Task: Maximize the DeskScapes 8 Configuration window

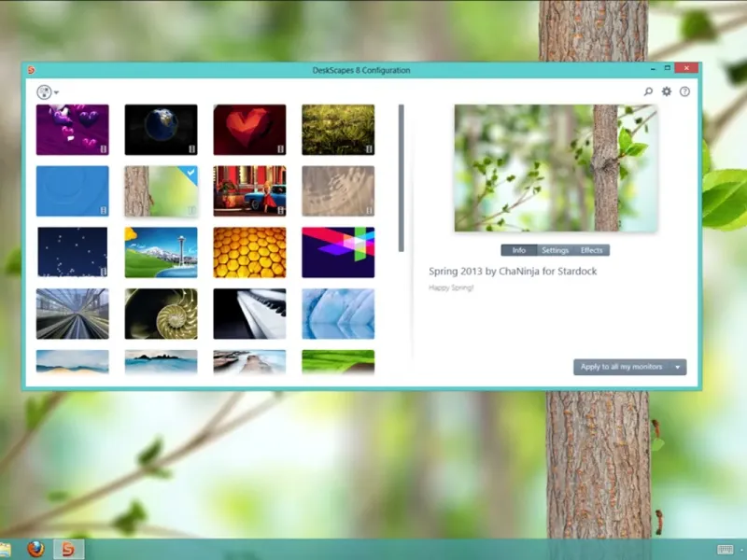Action: [668, 68]
